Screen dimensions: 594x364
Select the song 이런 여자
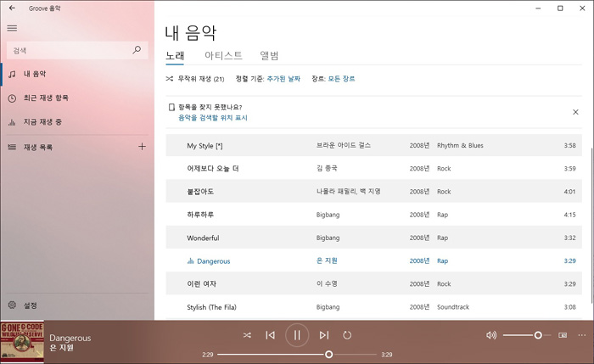coord(373,283)
